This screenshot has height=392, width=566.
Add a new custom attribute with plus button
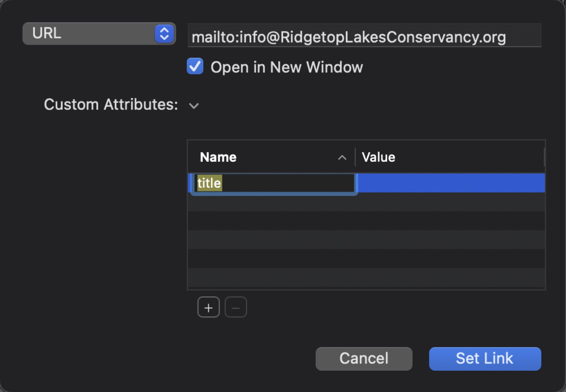click(209, 307)
